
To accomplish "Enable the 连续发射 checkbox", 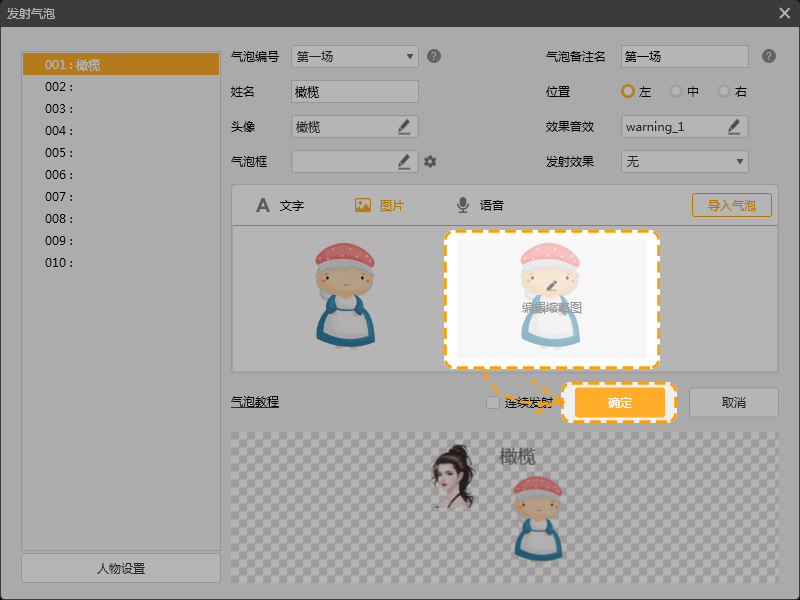I will click(x=492, y=403).
